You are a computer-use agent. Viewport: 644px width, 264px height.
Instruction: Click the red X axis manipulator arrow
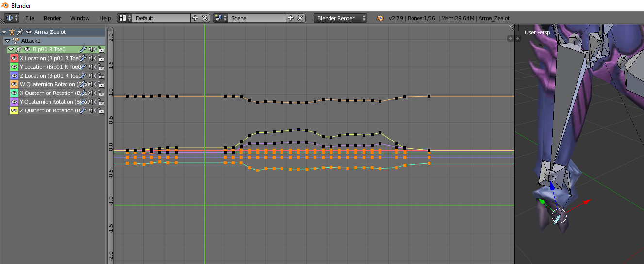[x=586, y=201]
